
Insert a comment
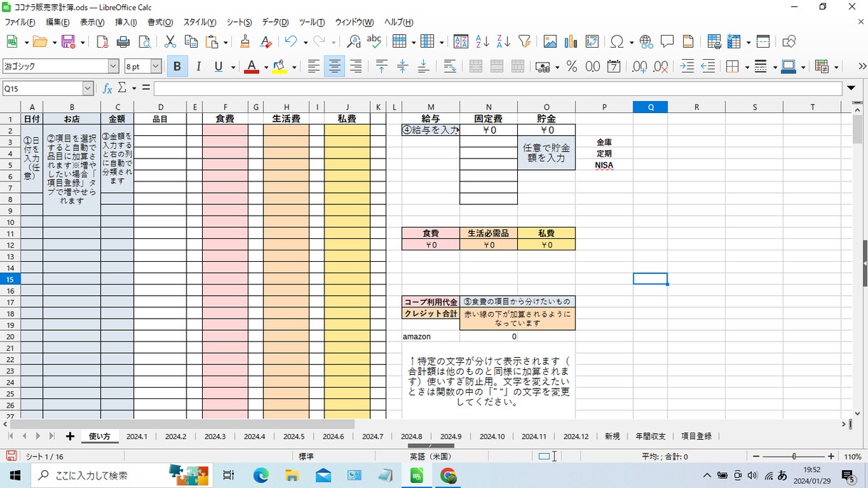coord(667,42)
